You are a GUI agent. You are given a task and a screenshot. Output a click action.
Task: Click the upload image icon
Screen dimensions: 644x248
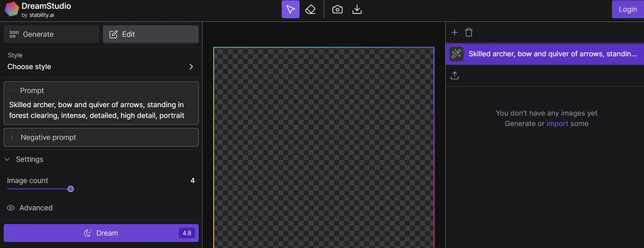pos(455,75)
